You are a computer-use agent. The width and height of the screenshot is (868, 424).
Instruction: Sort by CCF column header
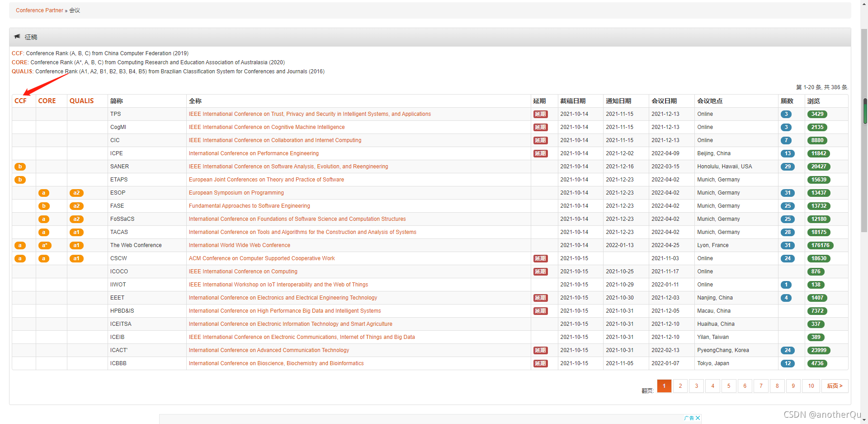coord(20,101)
